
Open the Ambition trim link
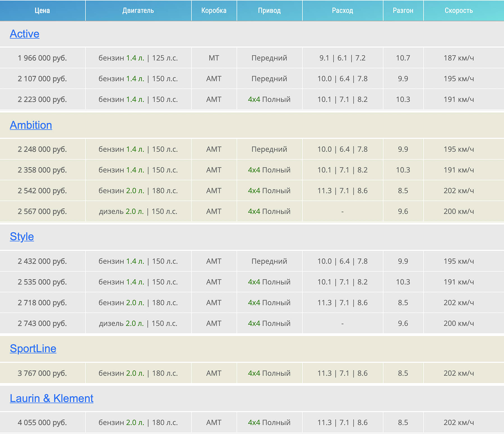[x=31, y=125]
